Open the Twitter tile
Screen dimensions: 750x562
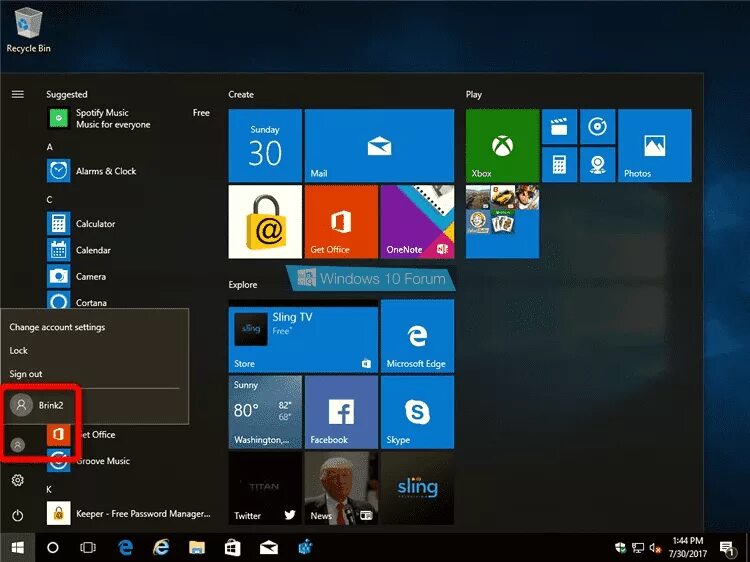(265, 488)
